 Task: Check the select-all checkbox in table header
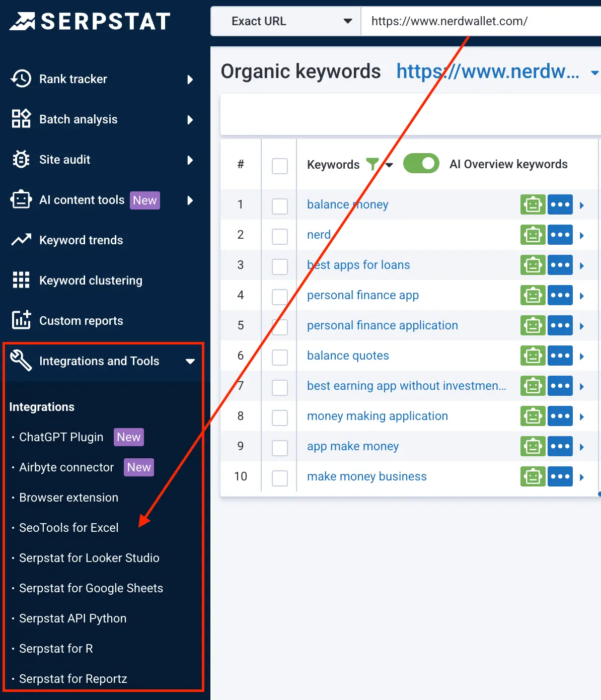(280, 166)
